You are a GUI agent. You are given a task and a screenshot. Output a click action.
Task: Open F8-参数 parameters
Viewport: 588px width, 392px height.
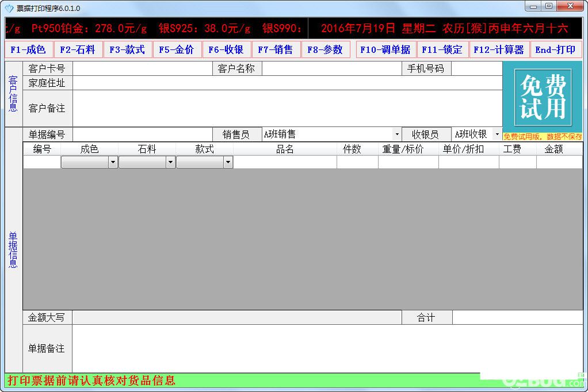coord(325,49)
